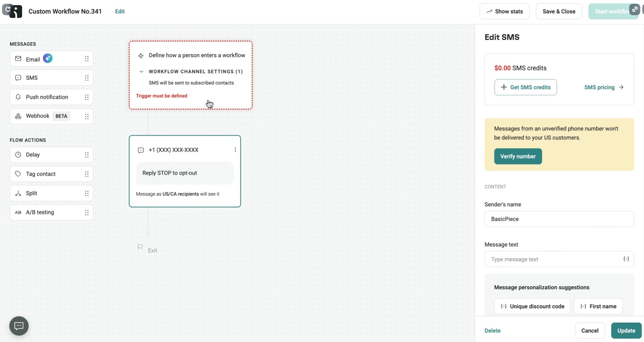Click the lightning trigger icon in workflow card
This screenshot has height=342, width=644.
pyautogui.click(x=141, y=56)
